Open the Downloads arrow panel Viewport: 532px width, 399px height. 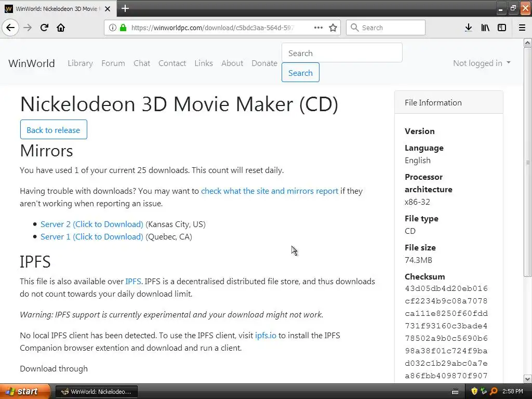click(x=469, y=28)
